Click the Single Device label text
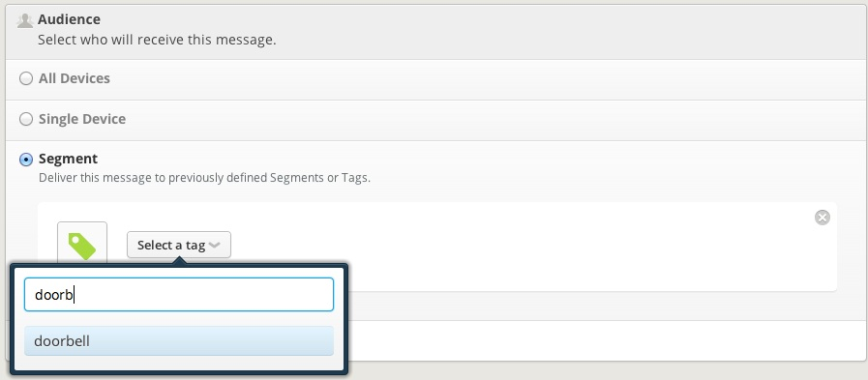The image size is (868, 380). [x=82, y=119]
